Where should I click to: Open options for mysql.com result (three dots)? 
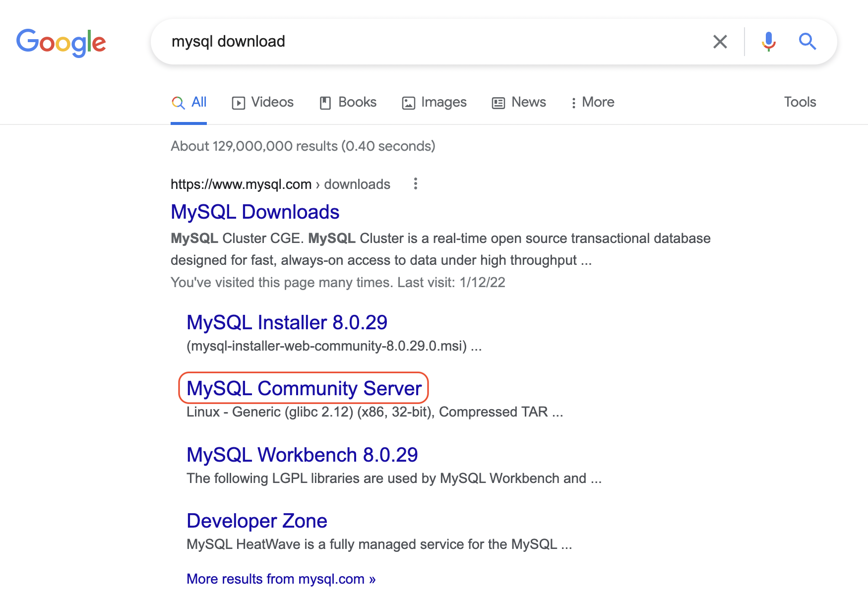tap(416, 184)
